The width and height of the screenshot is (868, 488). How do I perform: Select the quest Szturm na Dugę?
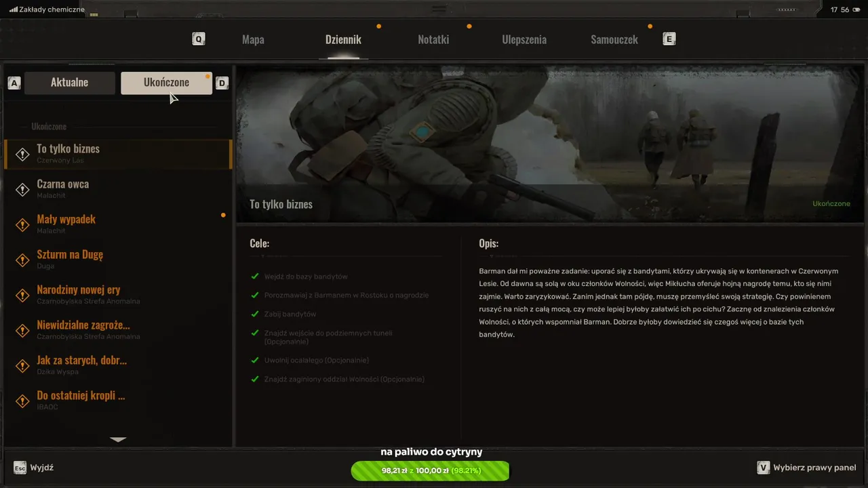(118, 260)
